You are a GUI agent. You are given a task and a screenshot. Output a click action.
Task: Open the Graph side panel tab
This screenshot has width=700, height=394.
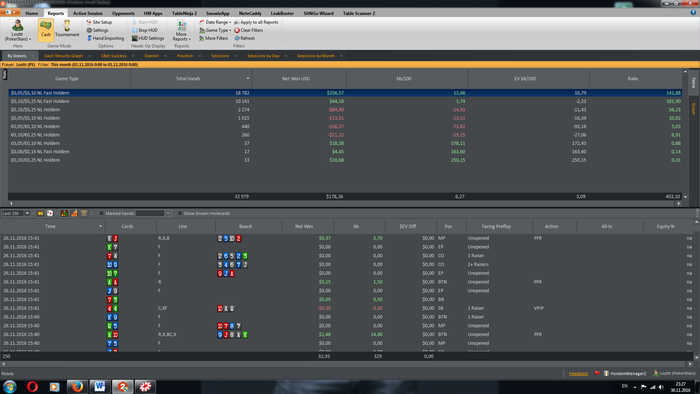click(694, 109)
